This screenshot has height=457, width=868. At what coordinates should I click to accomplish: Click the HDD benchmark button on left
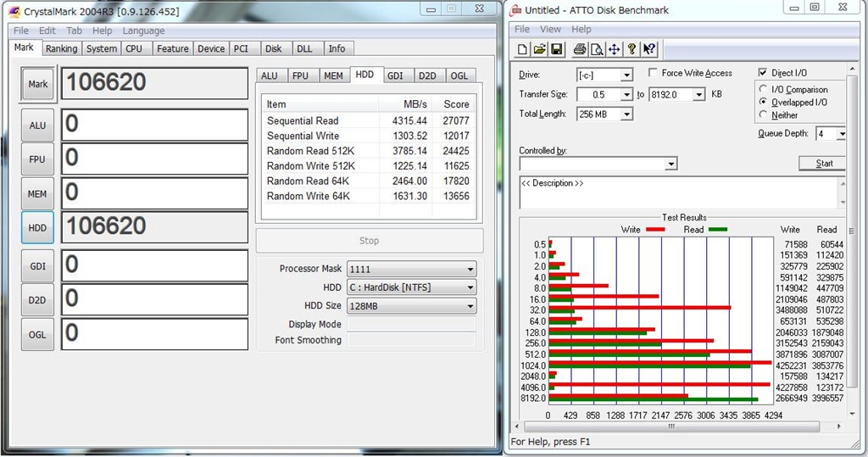click(x=37, y=227)
